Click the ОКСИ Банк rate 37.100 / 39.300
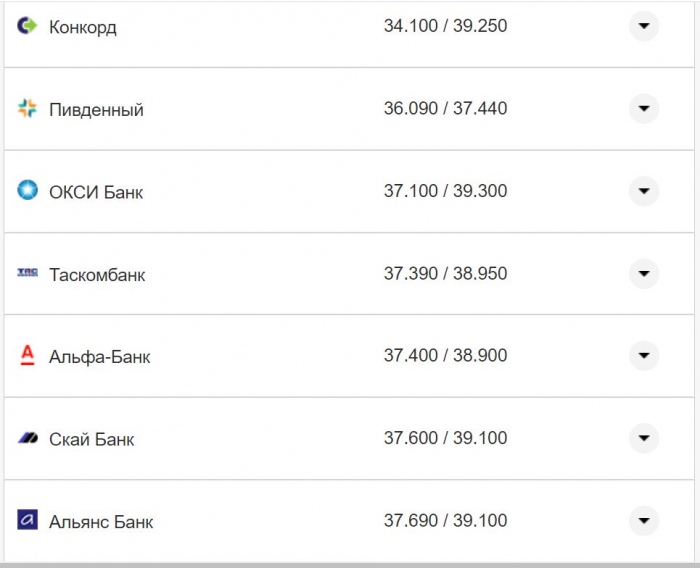The height and width of the screenshot is (568, 700). click(445, 191)
